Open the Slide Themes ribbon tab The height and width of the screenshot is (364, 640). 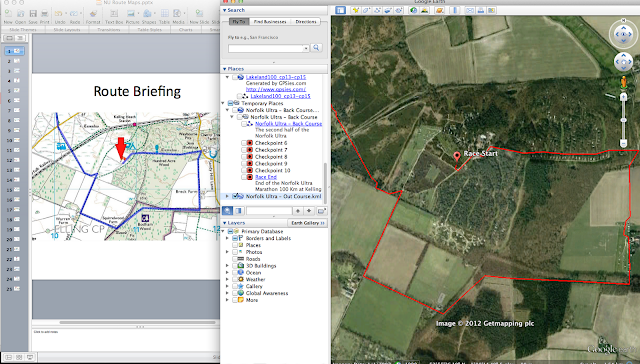click(x=22, y=30)
